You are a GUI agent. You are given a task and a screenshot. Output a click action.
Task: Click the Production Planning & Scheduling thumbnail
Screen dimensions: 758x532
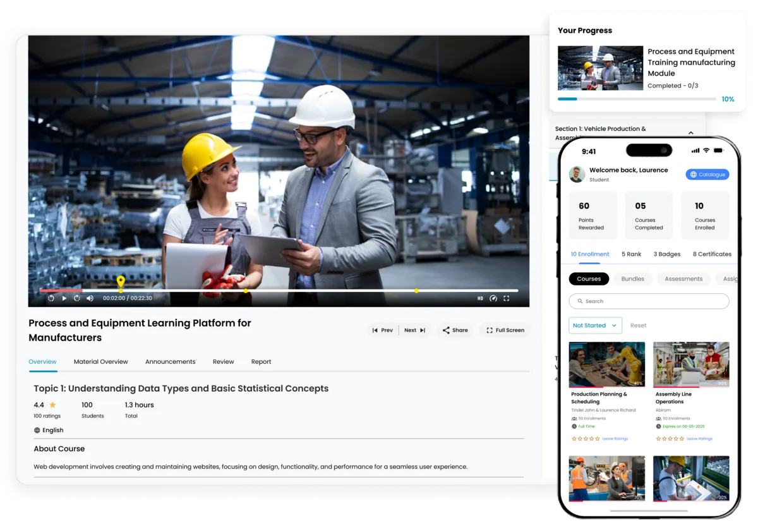click(x=606, y=365)
